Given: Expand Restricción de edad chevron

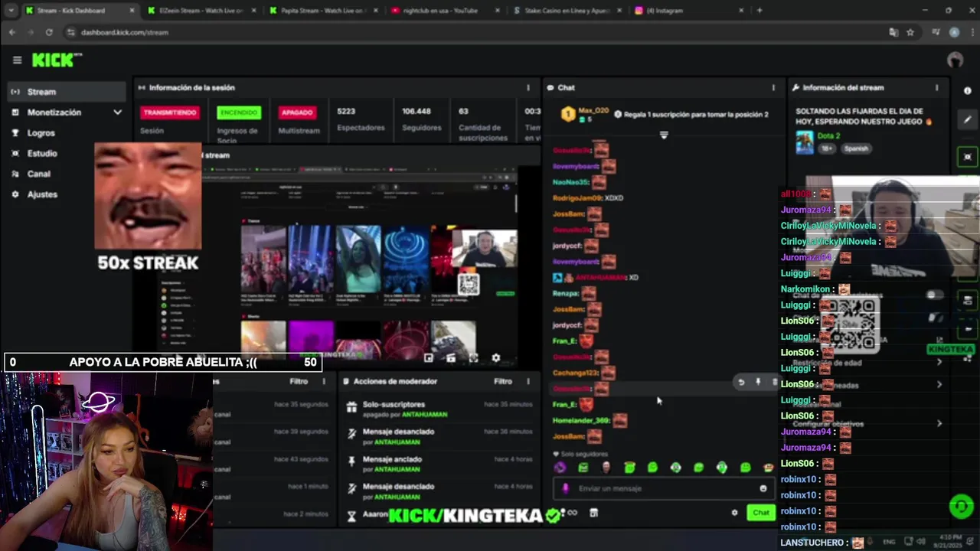Looking at the screenshot, I should coord(939,362).
